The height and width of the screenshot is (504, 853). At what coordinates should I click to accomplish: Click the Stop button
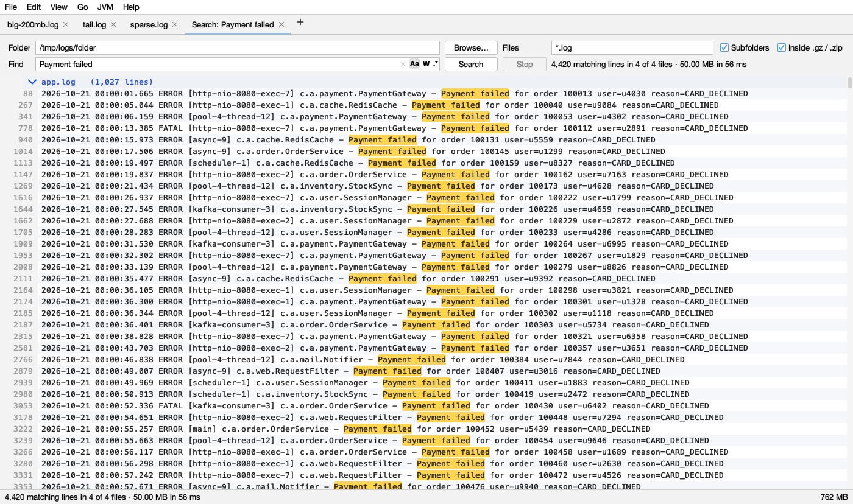525,64
